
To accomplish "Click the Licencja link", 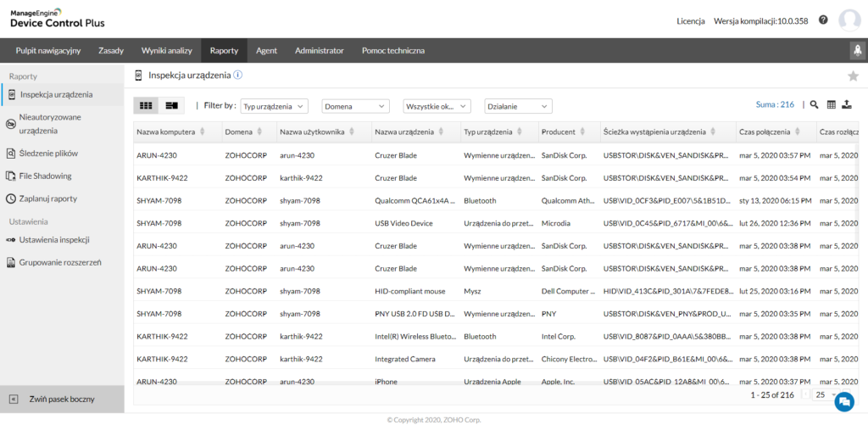I will click(x=691, y=20).
